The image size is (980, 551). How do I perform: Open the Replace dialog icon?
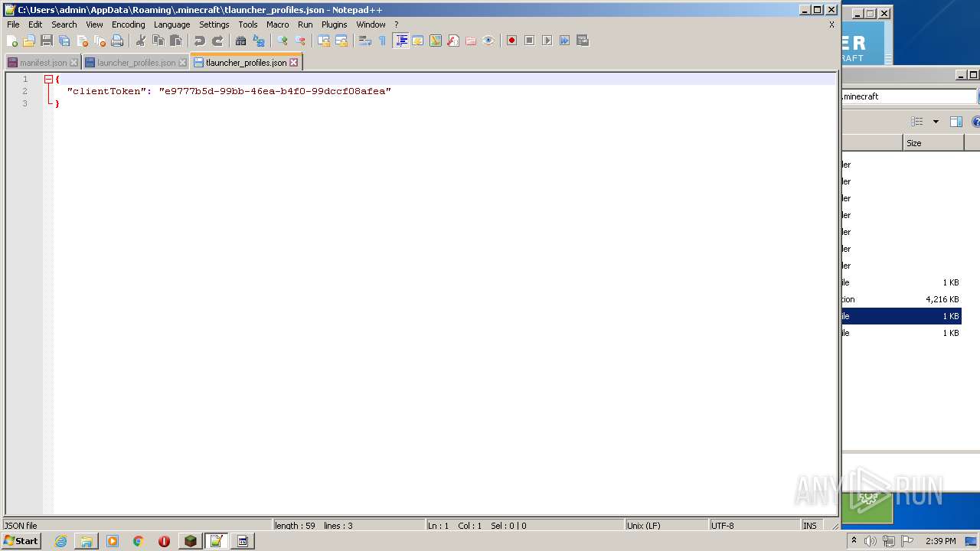[x=259, y=41]
